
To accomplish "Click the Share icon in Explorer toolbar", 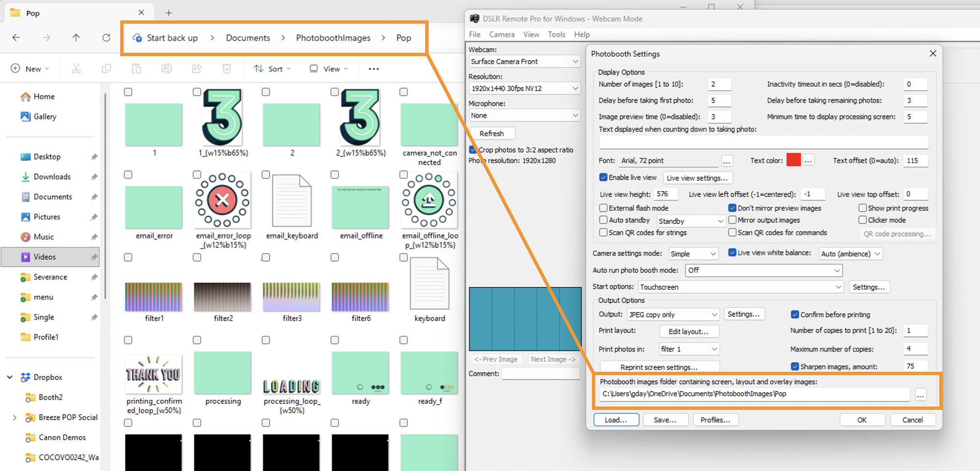I will (x=196, y=69).
